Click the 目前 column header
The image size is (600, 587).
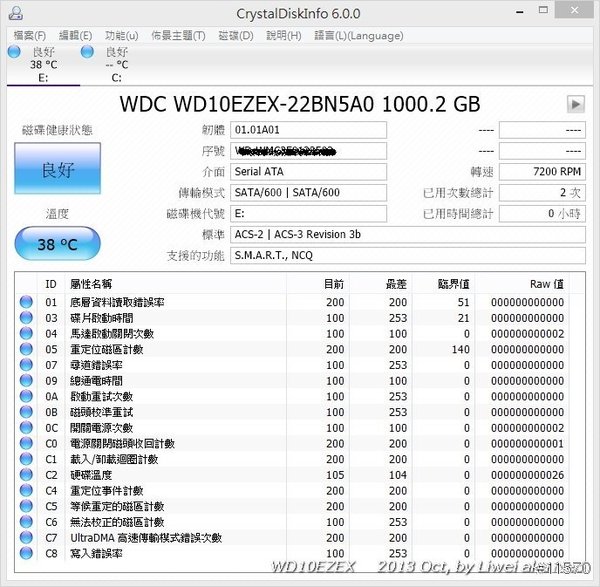pyautogui.click(x=318, y=284)
